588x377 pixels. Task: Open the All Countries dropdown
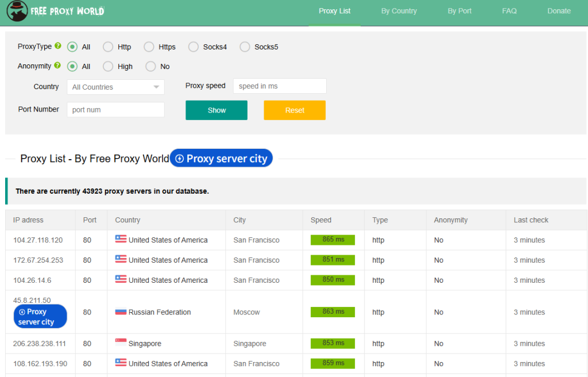click(115, 87)
